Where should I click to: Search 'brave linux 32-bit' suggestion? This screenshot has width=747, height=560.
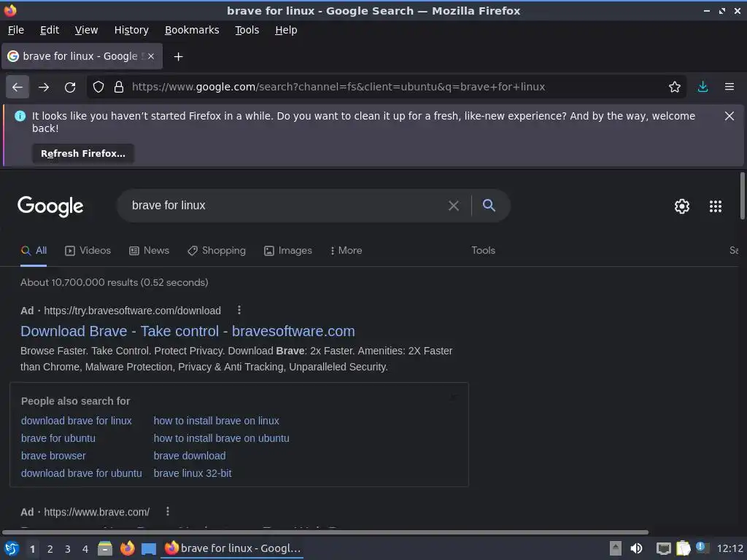point(193,473)
